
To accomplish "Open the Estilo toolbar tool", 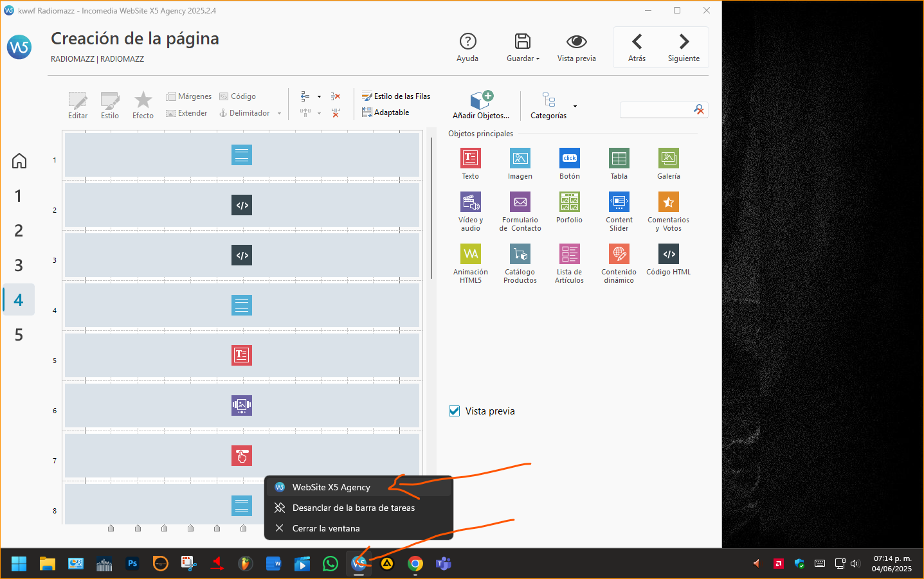I will (x=110, y=100).
